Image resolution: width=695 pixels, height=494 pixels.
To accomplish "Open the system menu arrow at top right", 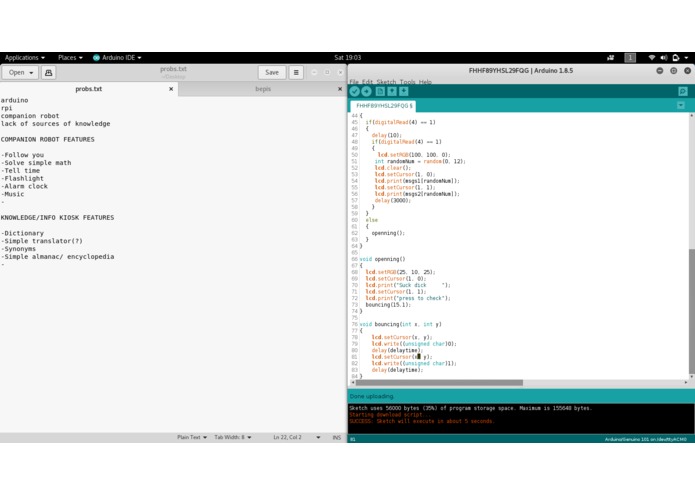I will (x=686, y=58).
